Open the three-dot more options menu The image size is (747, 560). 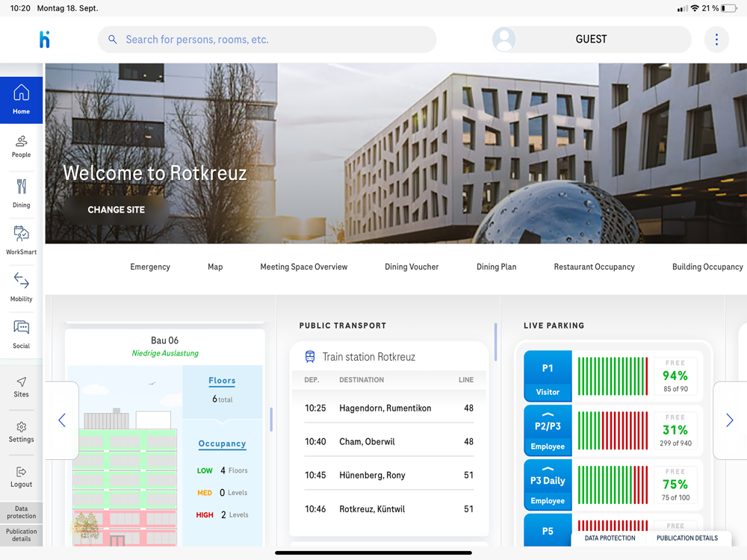click(x=716, y=40)
